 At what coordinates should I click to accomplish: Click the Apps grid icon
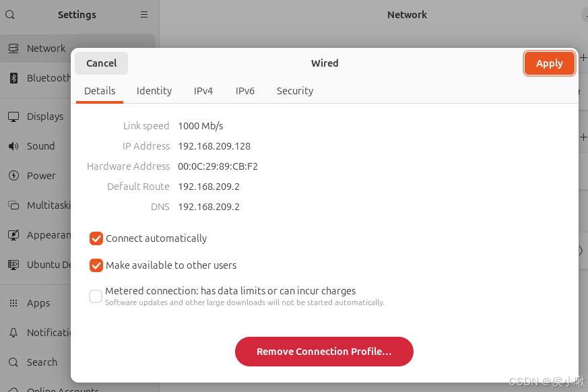(13, 303)
